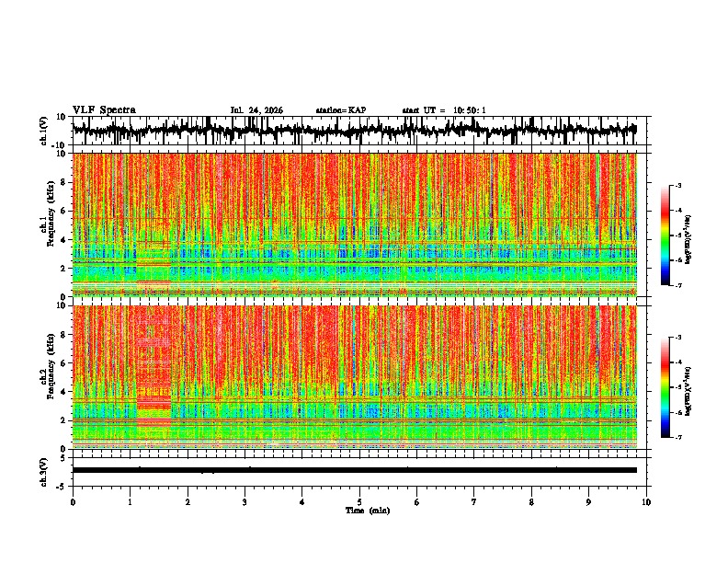The image size is (728, 563).
Task: Click the ch.2 color scale bar
Action: click(x=665, y=387)
